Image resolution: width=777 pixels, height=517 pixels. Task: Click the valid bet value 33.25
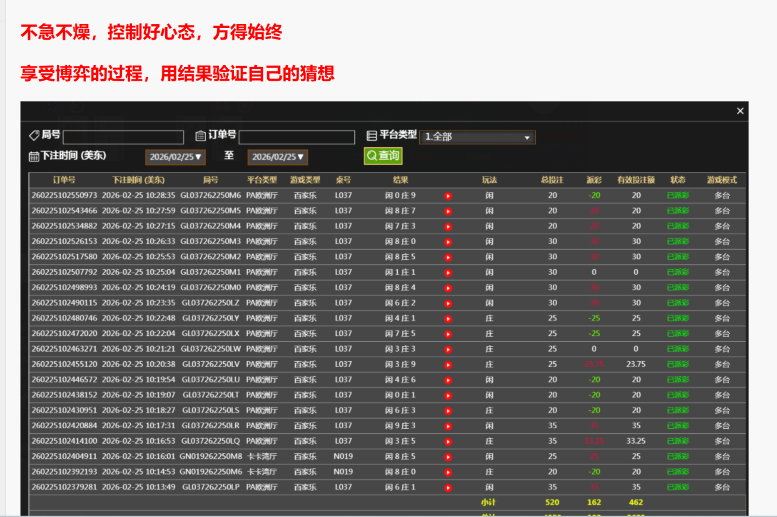pyautogui.click(x=636, y=441)
